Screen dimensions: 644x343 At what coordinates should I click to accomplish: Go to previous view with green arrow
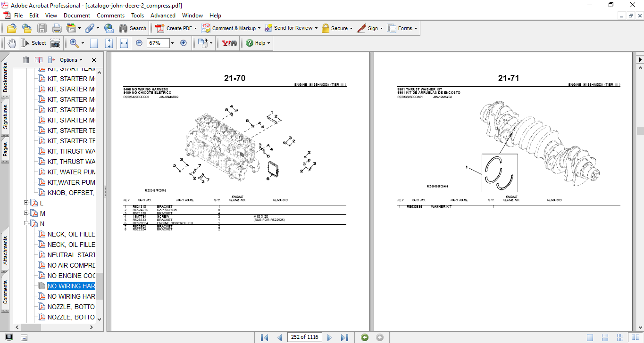(x=364, y=337)
